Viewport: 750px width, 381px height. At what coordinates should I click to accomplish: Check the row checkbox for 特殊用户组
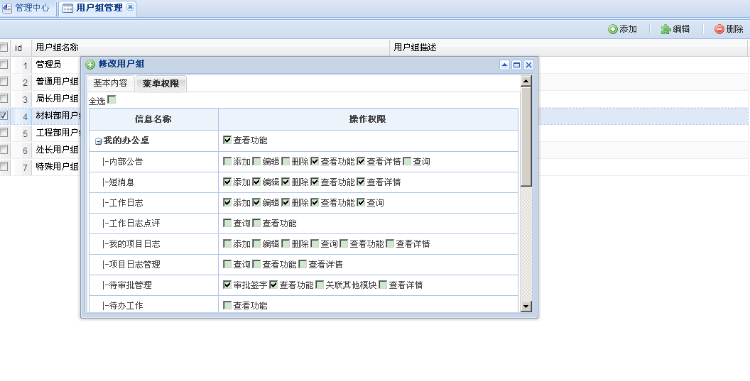(3, 166)
